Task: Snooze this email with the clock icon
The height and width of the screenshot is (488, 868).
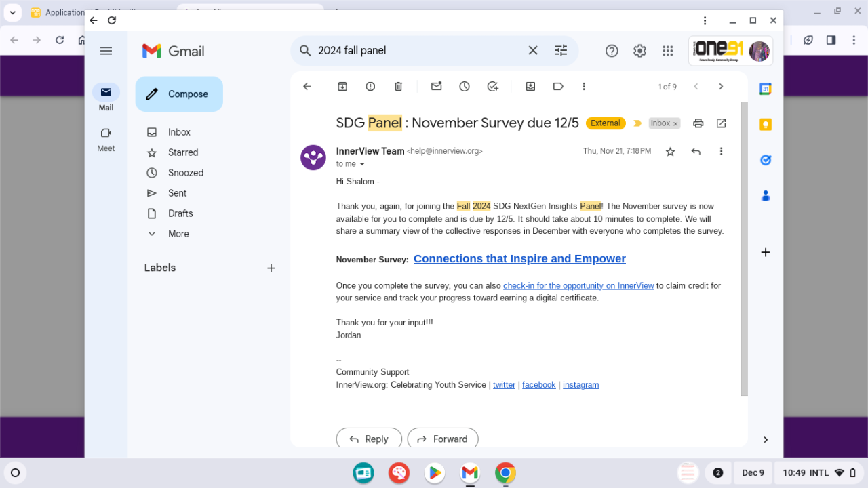Action: [x=465, y=87]
